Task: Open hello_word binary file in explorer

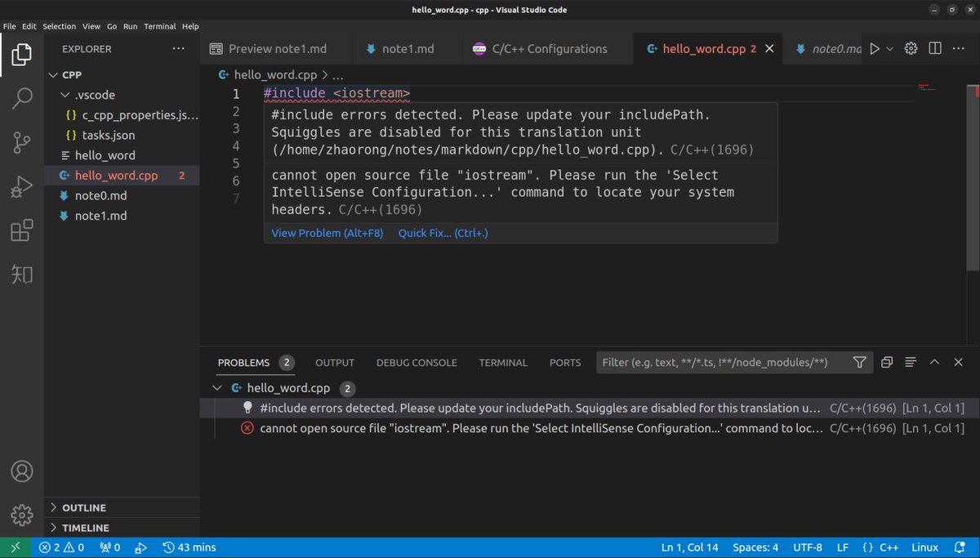Action: (x=122, y=155)
